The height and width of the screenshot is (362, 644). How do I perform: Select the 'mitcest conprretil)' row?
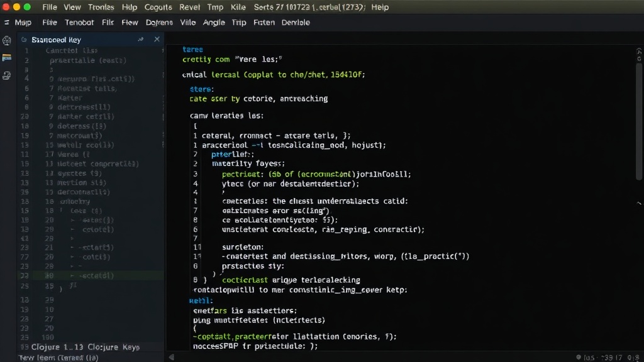pyautogui.click(x=97, y=164)
